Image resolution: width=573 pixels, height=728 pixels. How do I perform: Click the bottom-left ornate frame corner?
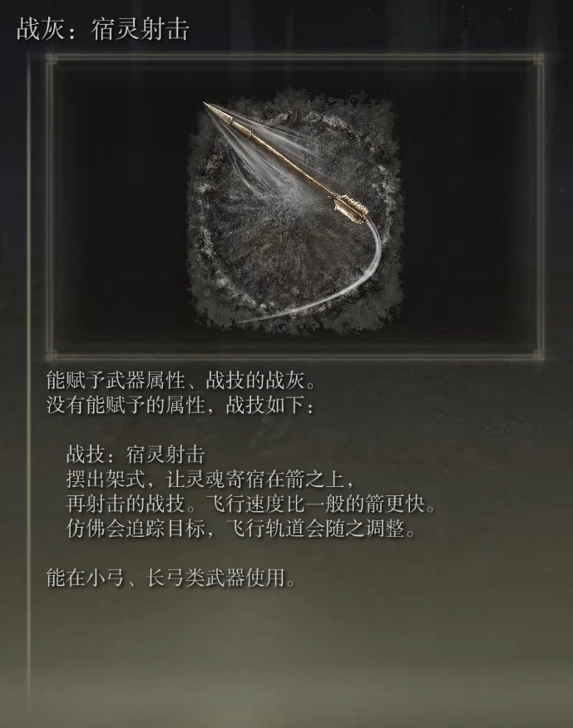pos(52,356)
